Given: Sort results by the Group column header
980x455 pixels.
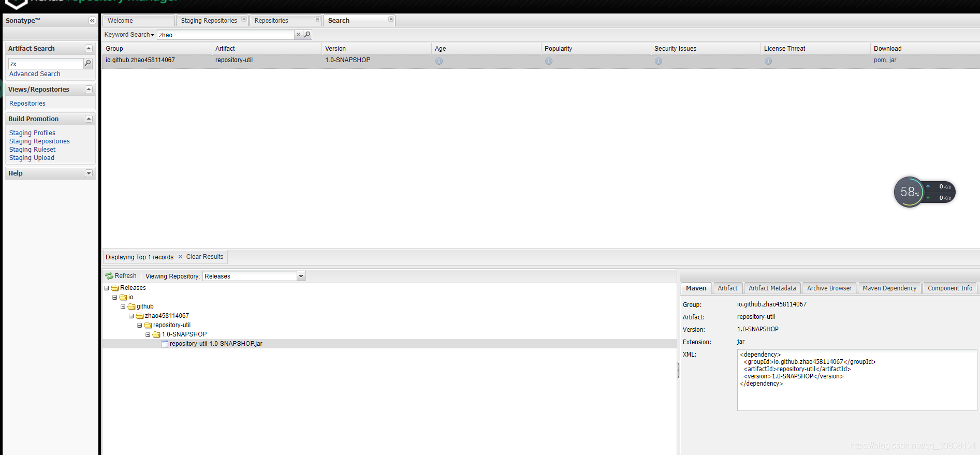Looking at the screenshot, I should (157, 49).
